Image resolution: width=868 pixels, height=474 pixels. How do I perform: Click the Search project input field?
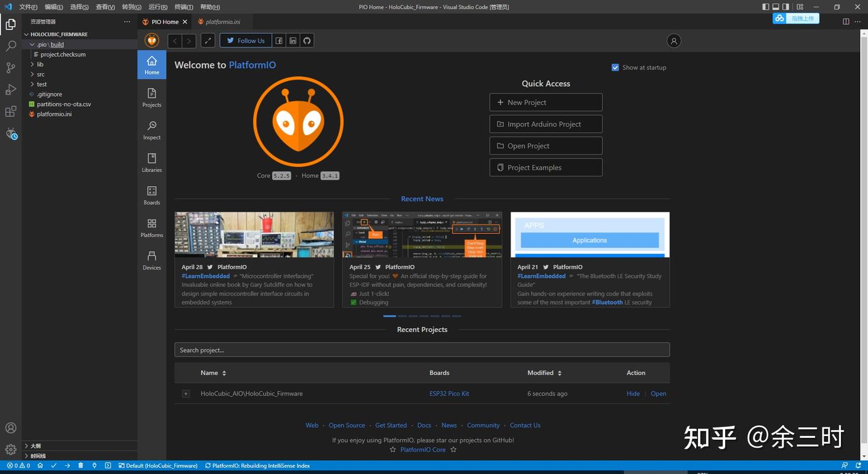[x=422, y=350]
